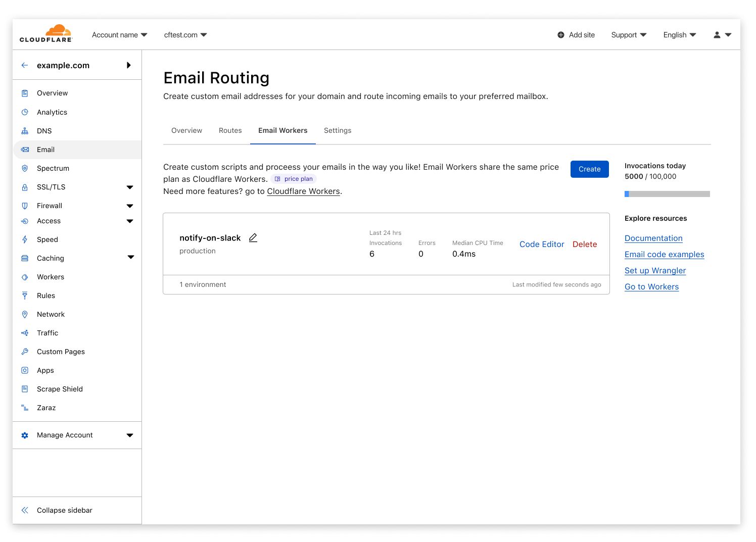This screenshot has width=756, height=542.
Task: Switch to the Overview tab
Action: click(x=186, y=130)
